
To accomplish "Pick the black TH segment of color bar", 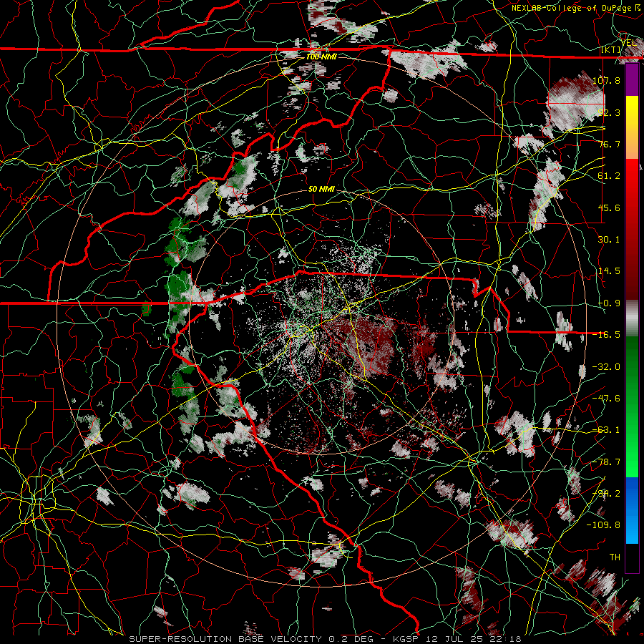I will point(632,557).
